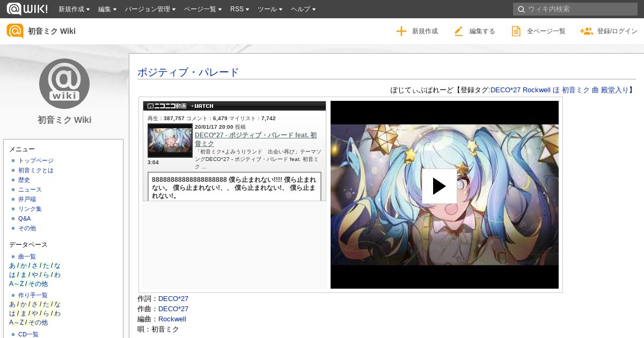Open the ツール dropdown menu
Viewport: 644px width, 338px height.
pos(270,9)
